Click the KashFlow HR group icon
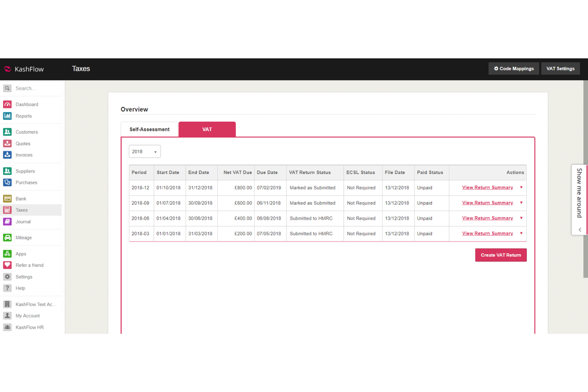 (x=7, y=327)
